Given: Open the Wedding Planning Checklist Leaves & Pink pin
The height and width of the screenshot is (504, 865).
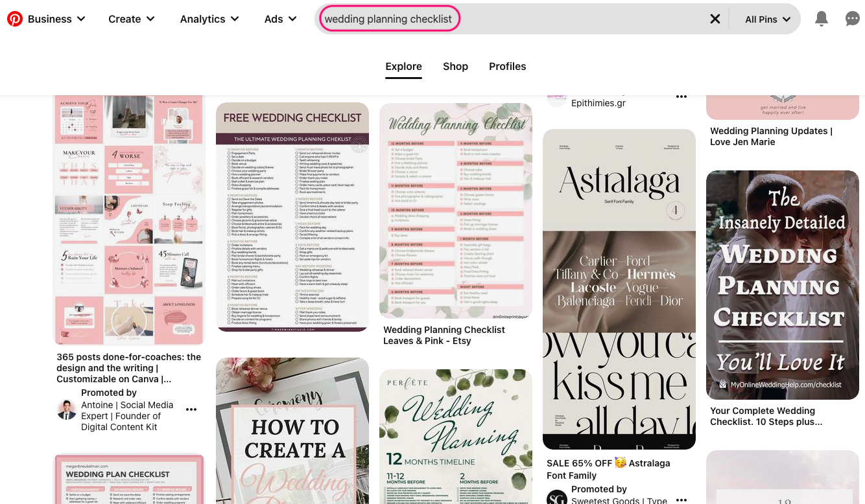Looking at the screenshot, I should 455,211.
